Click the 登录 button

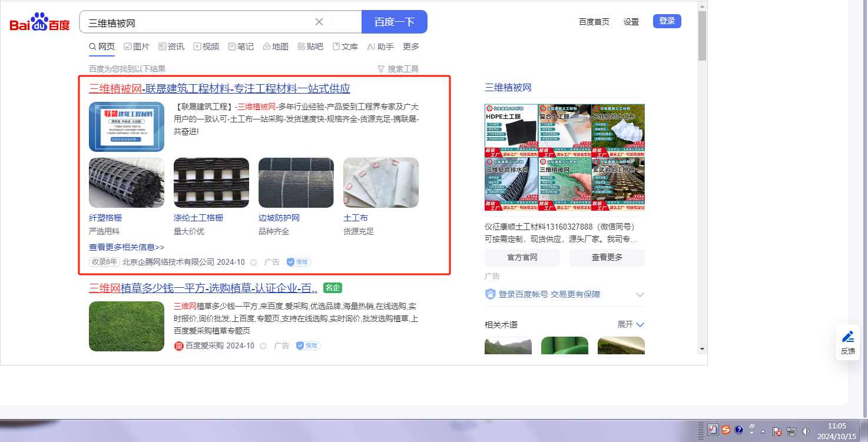[667, 21]
